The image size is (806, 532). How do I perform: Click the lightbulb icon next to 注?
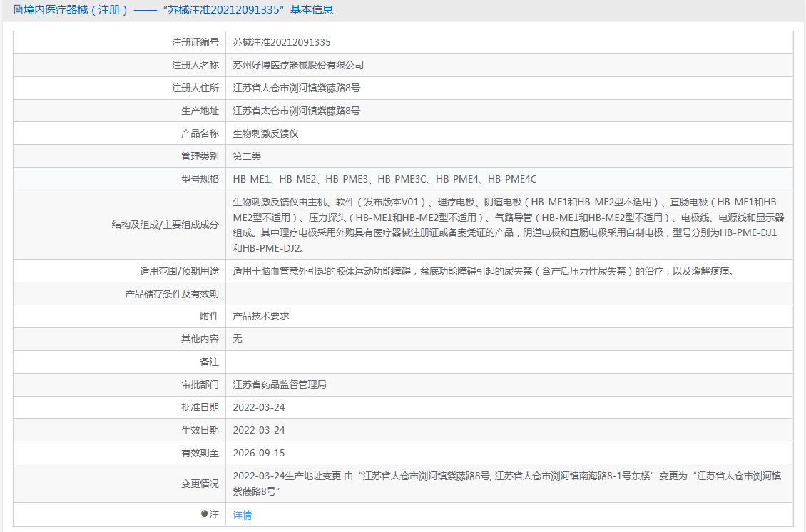tap(204, 514)
